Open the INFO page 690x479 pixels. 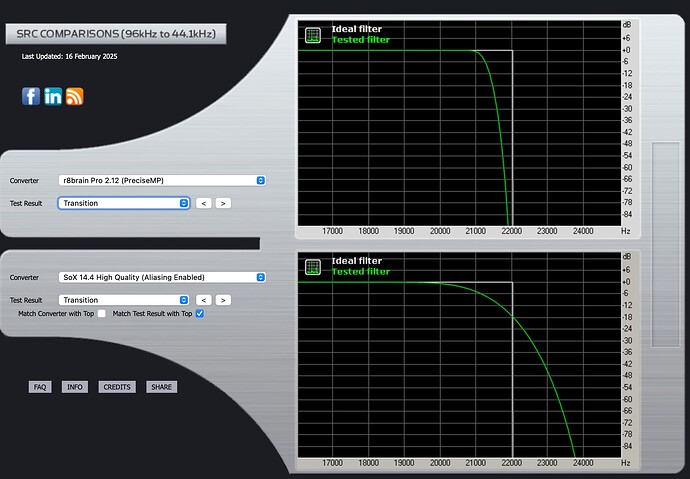click(75, 387)
